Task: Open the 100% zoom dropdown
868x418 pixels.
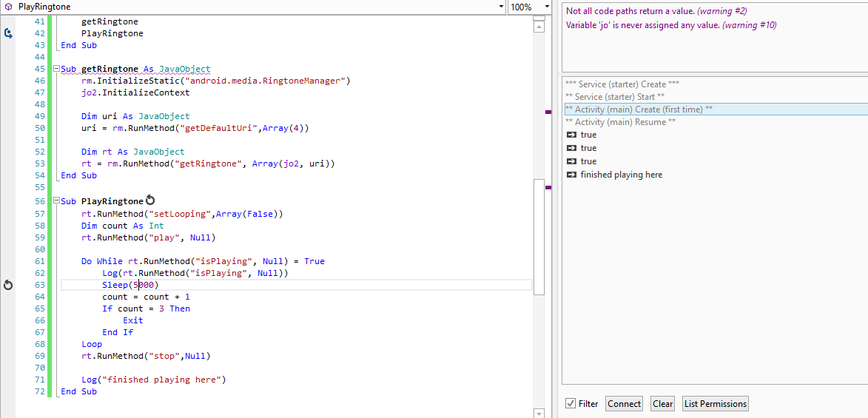Action: pyautogui.click(x=547, y=7)
